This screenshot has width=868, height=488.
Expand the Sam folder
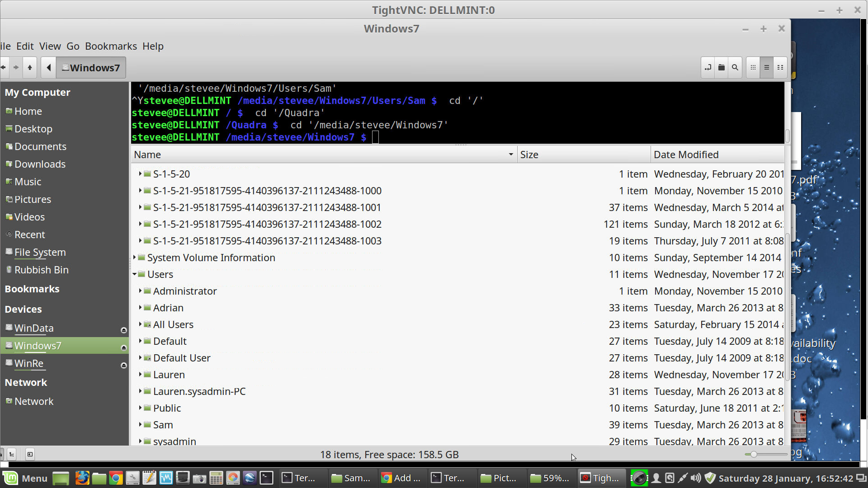[x=140, y=425]
